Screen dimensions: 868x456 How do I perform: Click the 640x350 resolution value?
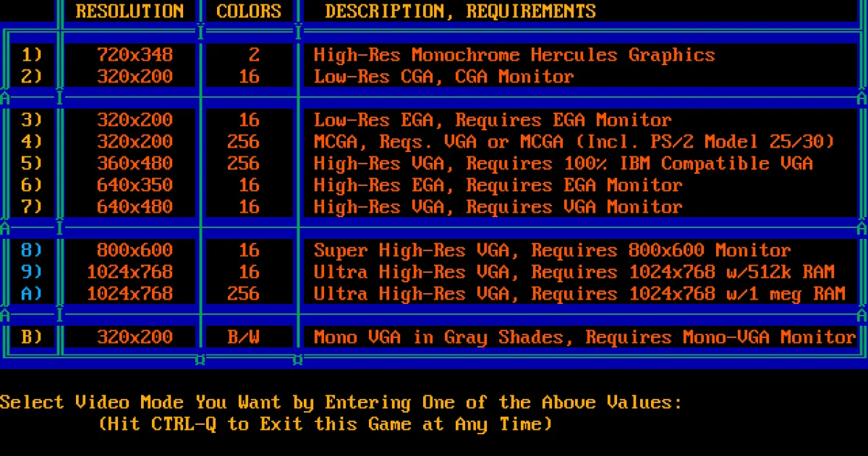[135, 185]
